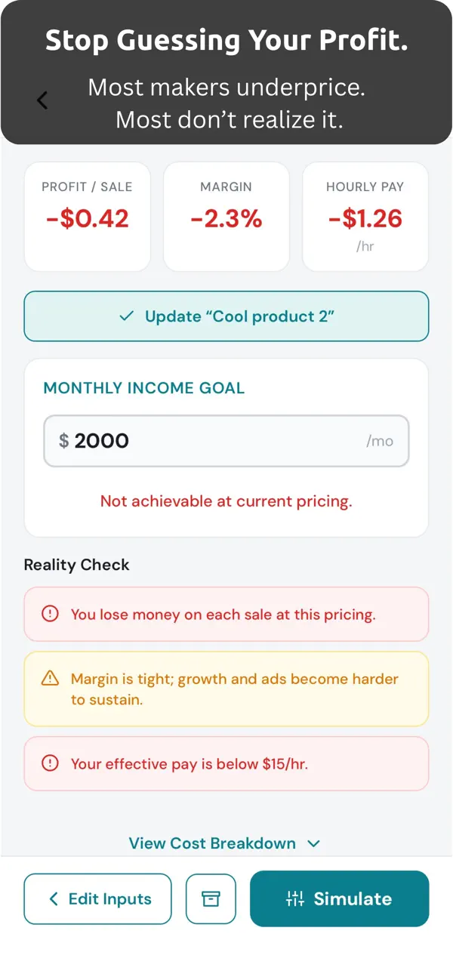Viewport: 453px width, 980px height.
Task: Tap the archive box icon next to Simulate
Action: pos(211,898)
